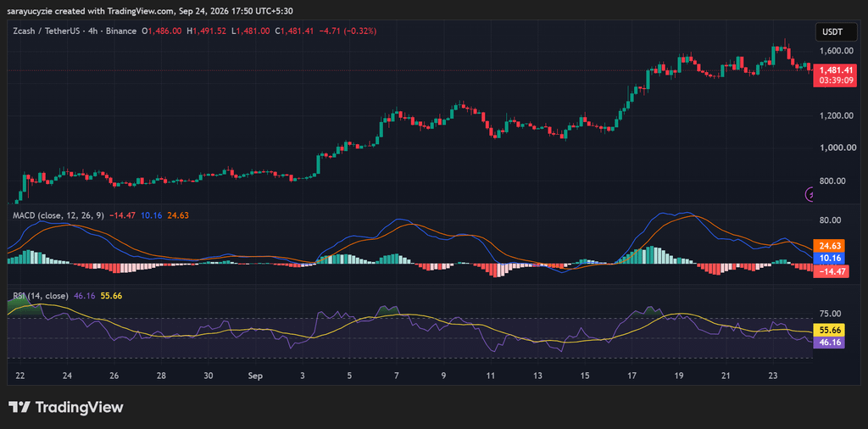Click the 1,600.00 price scale level
The image size is (868, 429).
[835, 51]
